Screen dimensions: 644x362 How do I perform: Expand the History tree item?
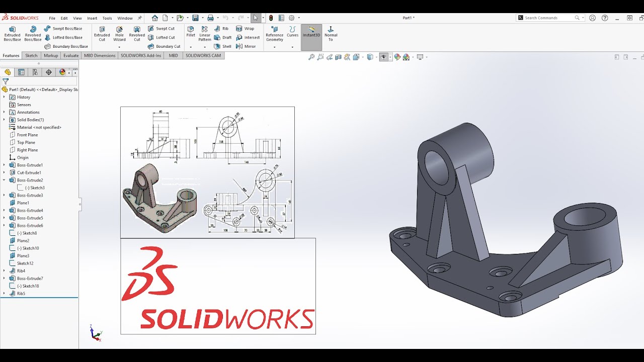(x=4, y=97)
